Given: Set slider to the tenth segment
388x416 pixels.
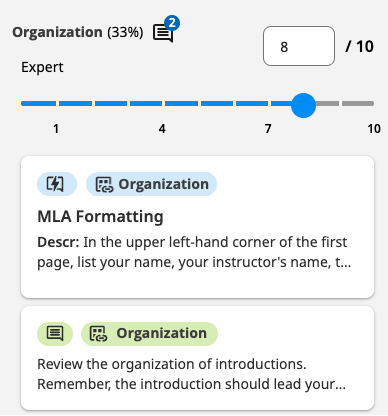Looking at the screenshot, I should (x=358, y=104).
